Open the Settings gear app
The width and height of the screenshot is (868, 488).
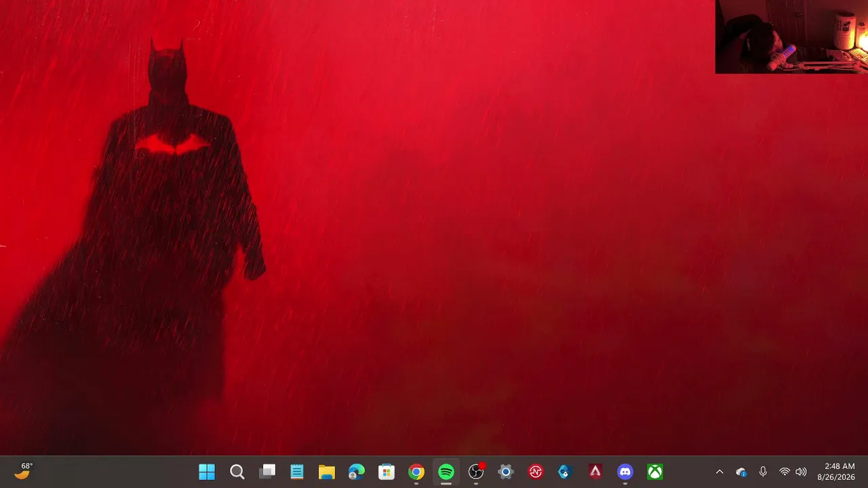point(506,472)
